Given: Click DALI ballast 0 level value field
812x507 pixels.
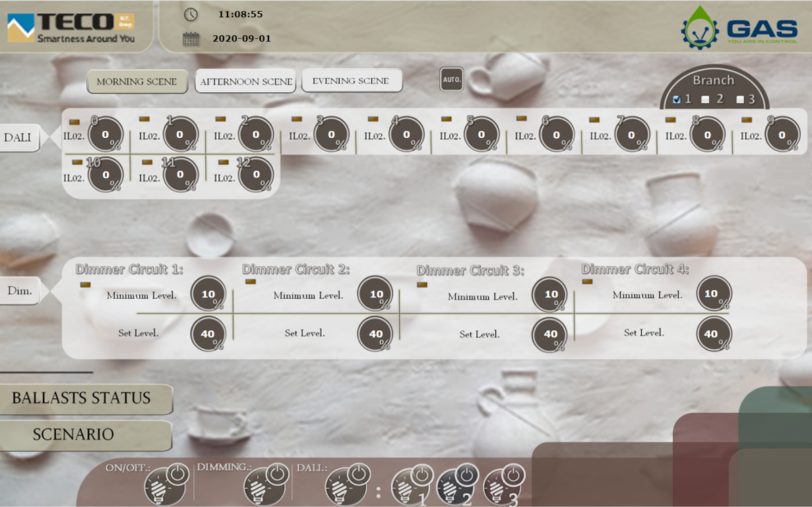Looking at the screenshot, I should tap(106, 134).
